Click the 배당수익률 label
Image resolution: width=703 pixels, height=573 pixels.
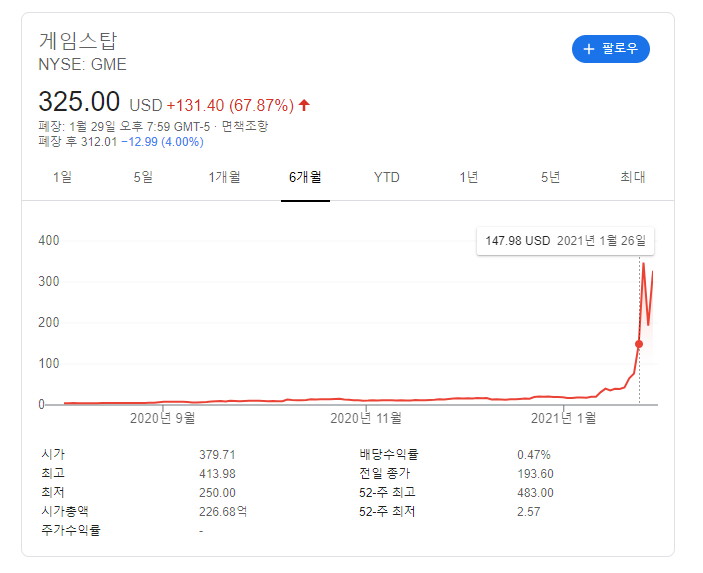point(389,455)
